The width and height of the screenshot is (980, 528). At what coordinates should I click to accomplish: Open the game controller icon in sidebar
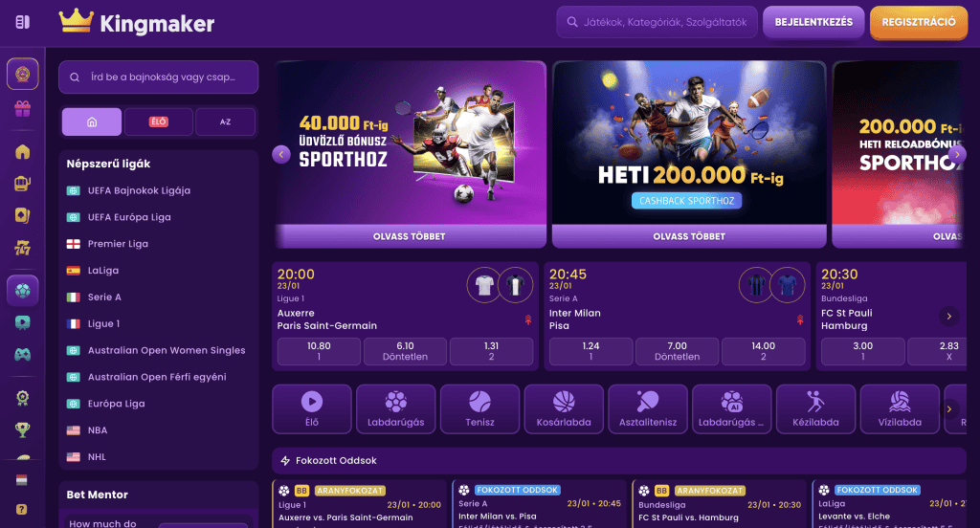click(x=23, y=354)
